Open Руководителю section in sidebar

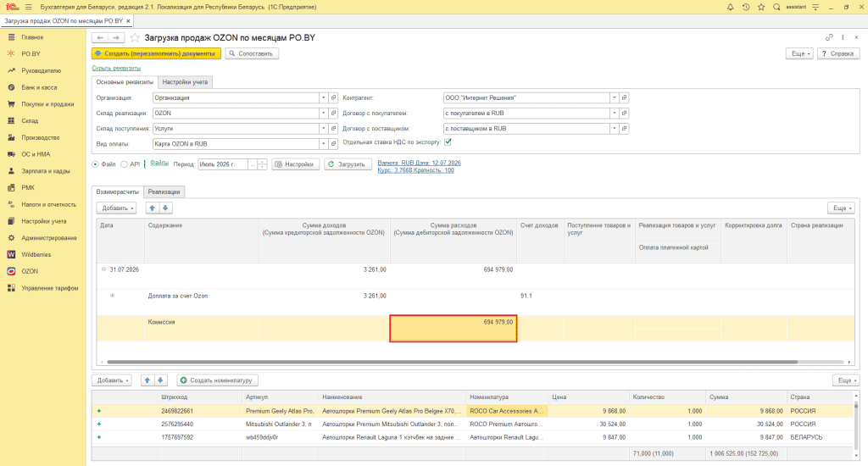click(x=41, y=71)
